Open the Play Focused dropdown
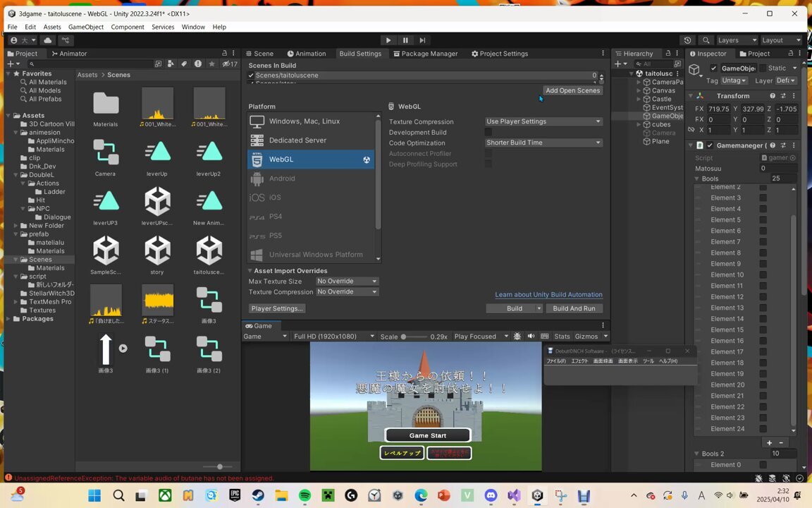The image size is (812, 508). tap(481, 337)
